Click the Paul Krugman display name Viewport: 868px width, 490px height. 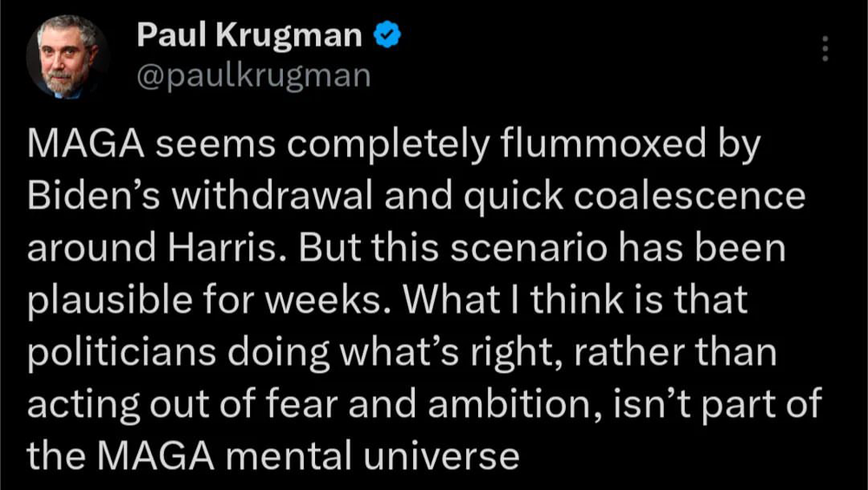point(249,36)
